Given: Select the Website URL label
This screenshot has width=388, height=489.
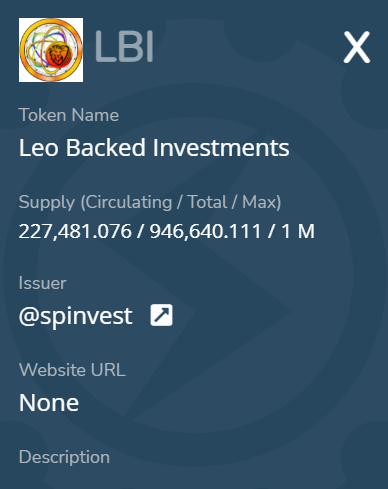Looking at the screenshot, I should [72, 370].
